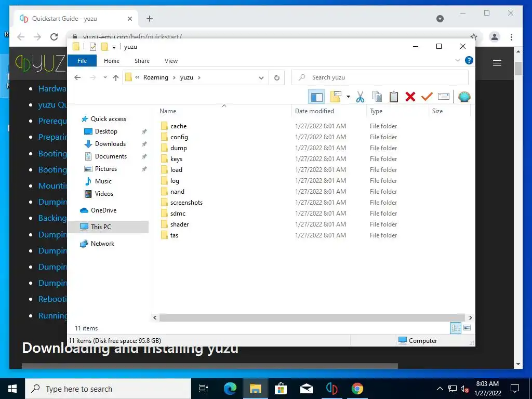Open the View ribbon tab
Image resolution: width=532 pixels, height=399 pixels.
(x=171, y=61)
